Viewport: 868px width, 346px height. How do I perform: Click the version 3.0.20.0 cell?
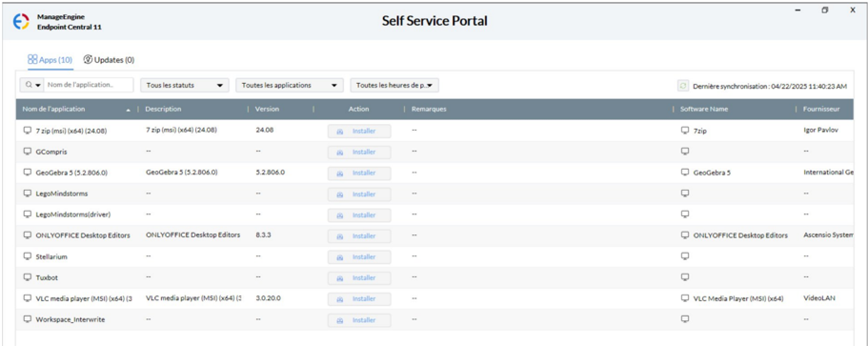pos(268,297)
